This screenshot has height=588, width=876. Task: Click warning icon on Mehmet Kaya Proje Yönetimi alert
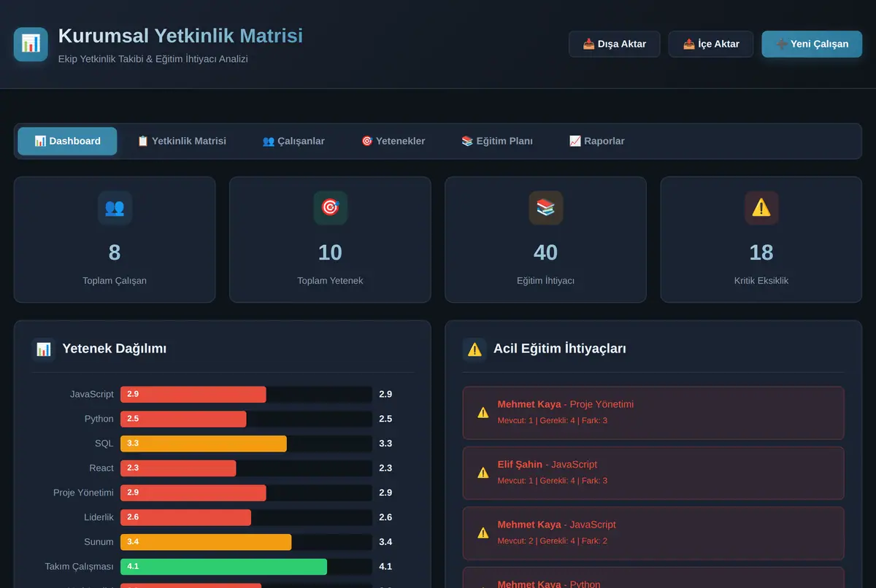coord(483,413)
